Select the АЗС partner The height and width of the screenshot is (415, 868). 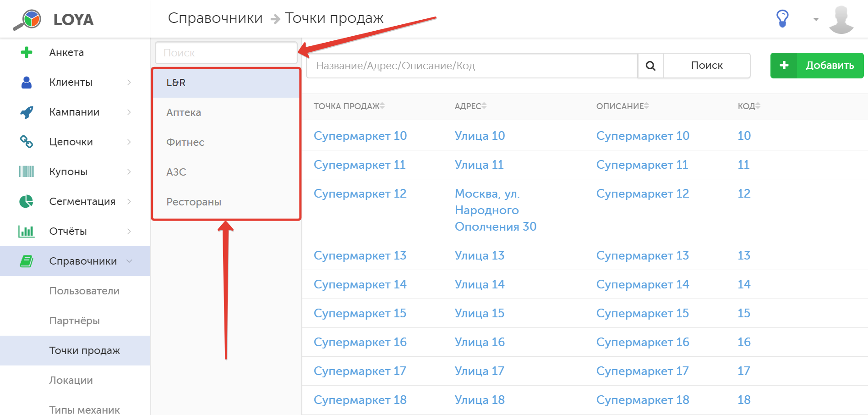tap(226, 172)
